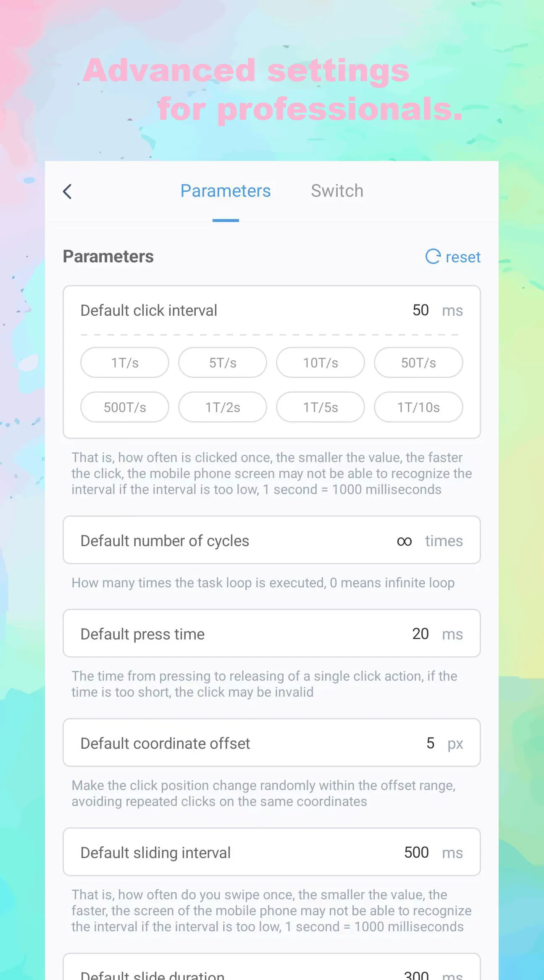Open the Switch tab
This screenshot has width=544, height=980.
[337, 191]
